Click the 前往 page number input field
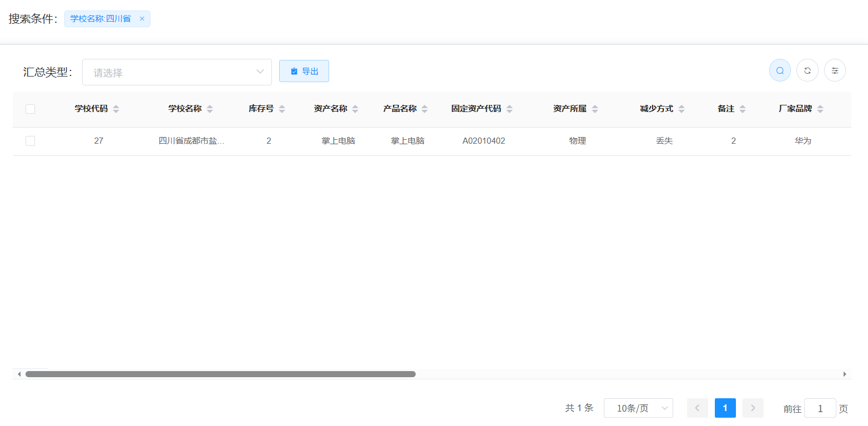Screen dimensions: 868x426 [x=820, y=408]
